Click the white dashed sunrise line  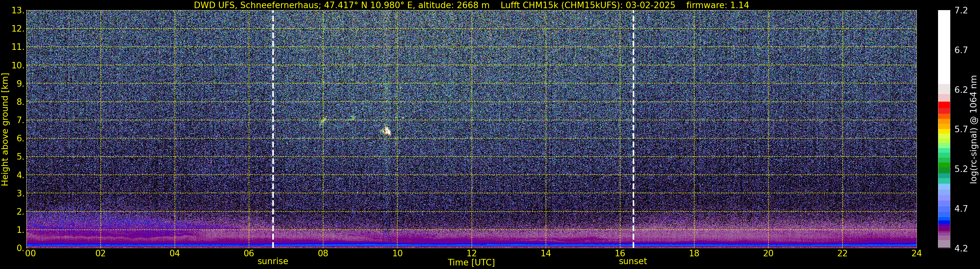point(273,129)
